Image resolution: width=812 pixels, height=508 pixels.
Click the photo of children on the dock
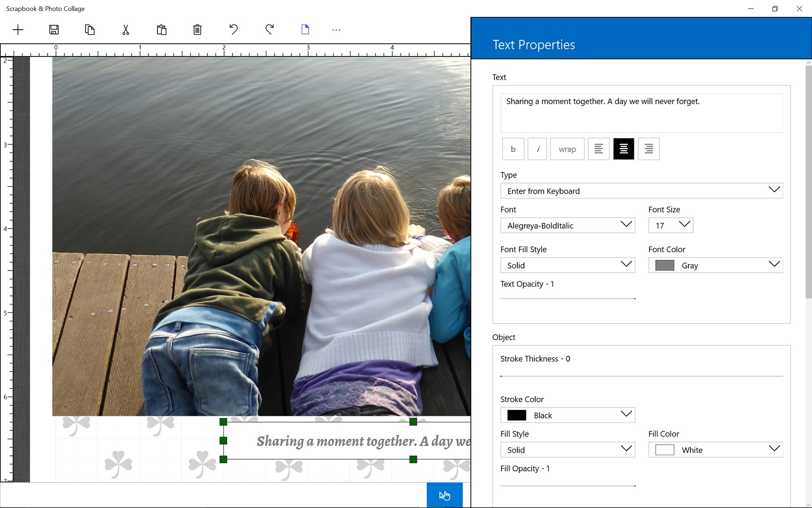pyautogui.click(x=261, y=237)
